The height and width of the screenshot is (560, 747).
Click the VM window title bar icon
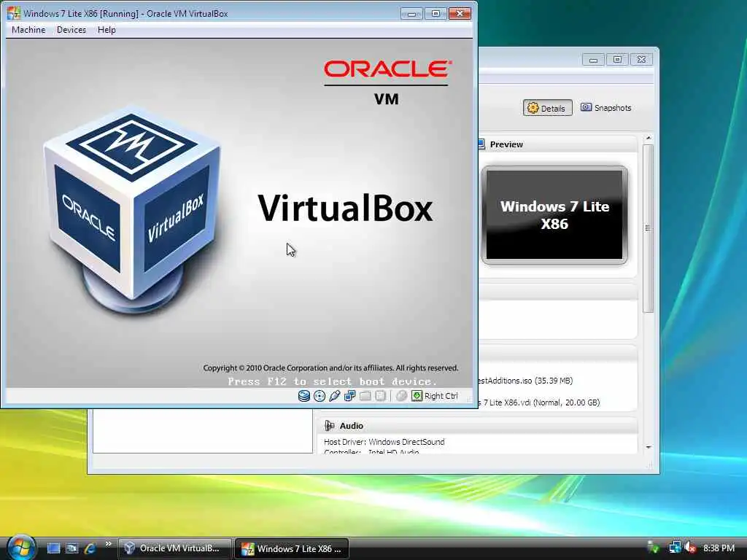[x=13, y=13]
